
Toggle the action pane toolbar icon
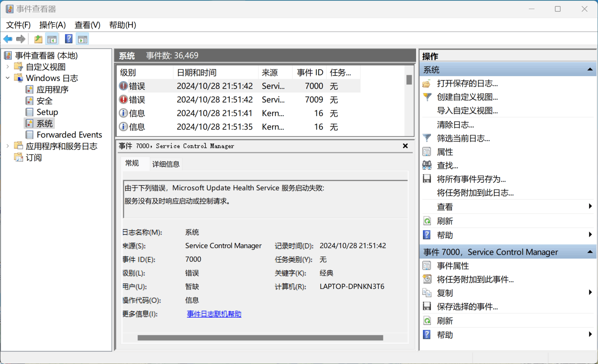point(82,39)
